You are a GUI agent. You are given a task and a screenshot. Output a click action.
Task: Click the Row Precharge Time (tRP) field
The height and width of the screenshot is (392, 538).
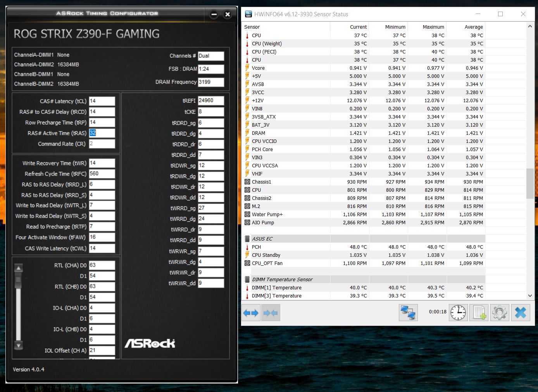point(102,122)
